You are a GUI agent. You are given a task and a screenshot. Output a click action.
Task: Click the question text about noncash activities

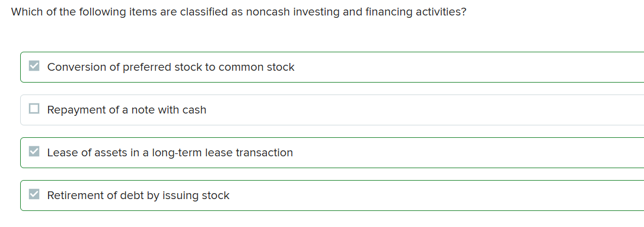[238, 12]
